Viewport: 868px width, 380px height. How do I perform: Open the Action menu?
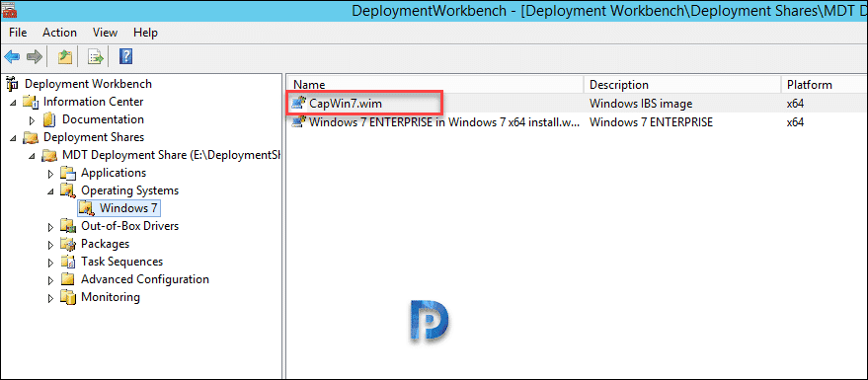(x=60, y=33)
